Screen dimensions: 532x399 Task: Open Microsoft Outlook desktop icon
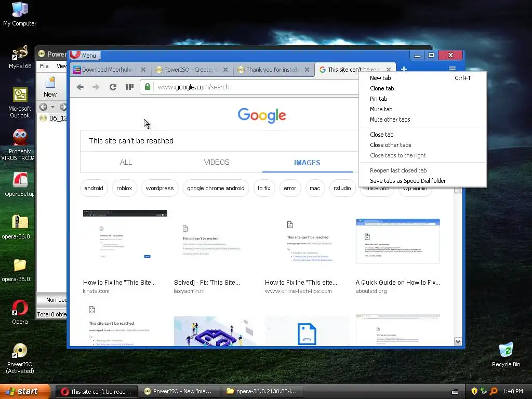point(20,103)
